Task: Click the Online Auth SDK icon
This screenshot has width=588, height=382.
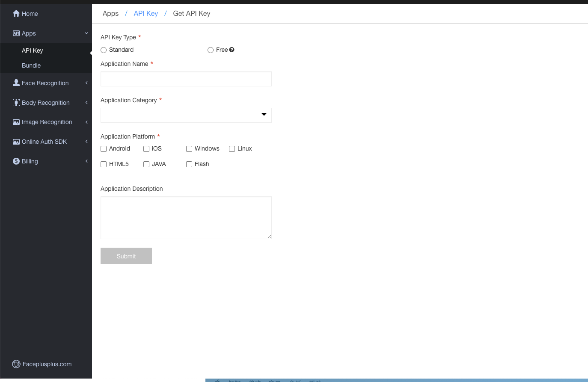Action: (x=16, y=142)
